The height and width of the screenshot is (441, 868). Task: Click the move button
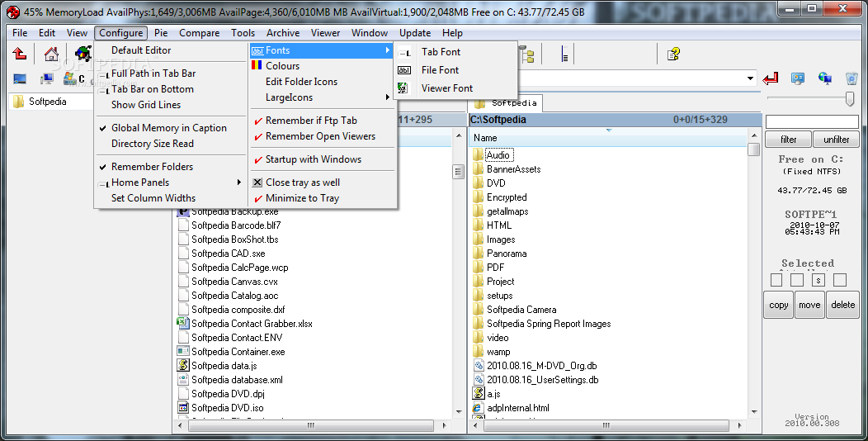[809, 305]
